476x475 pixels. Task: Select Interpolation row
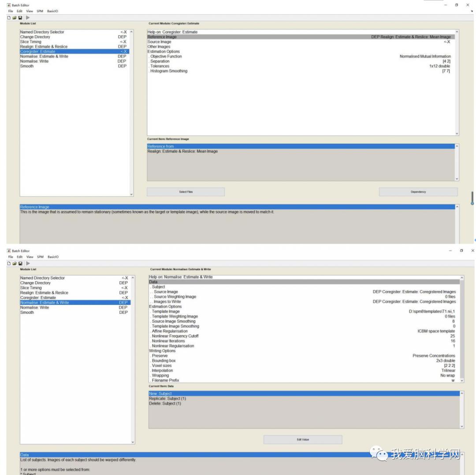tap(304, 370)
